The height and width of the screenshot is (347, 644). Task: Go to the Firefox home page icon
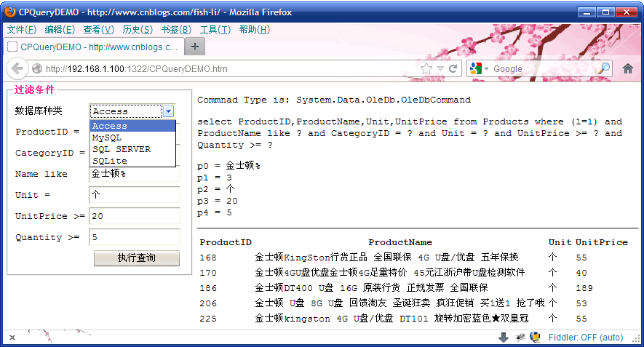[x=628, y=68]
